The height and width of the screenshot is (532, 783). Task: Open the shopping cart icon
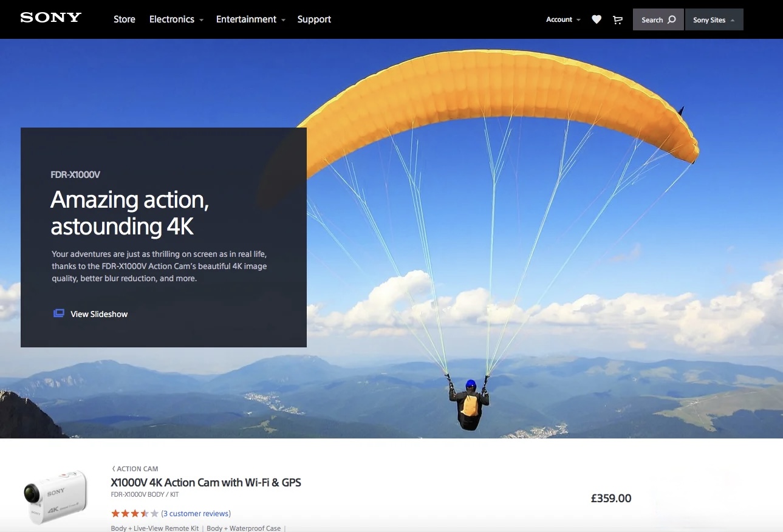pyautogui.click(x=618, y=19)
